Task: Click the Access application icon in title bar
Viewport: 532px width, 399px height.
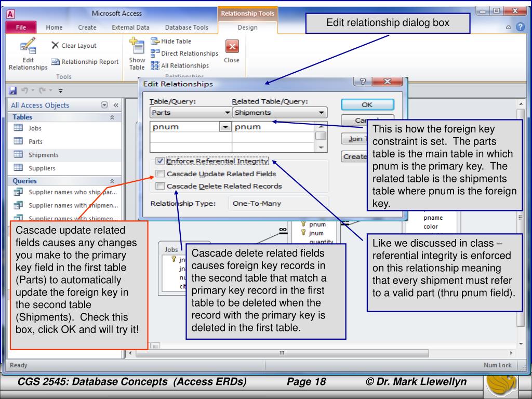Action: [10, 14]
